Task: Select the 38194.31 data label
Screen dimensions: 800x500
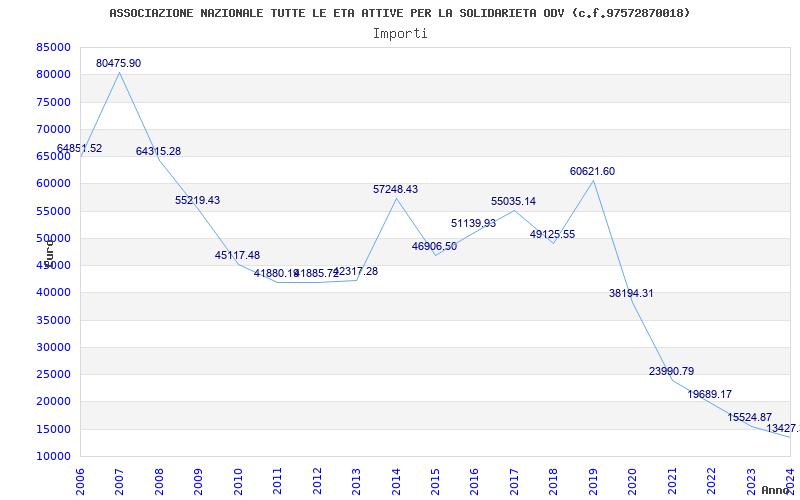Action: click(631, 293)
